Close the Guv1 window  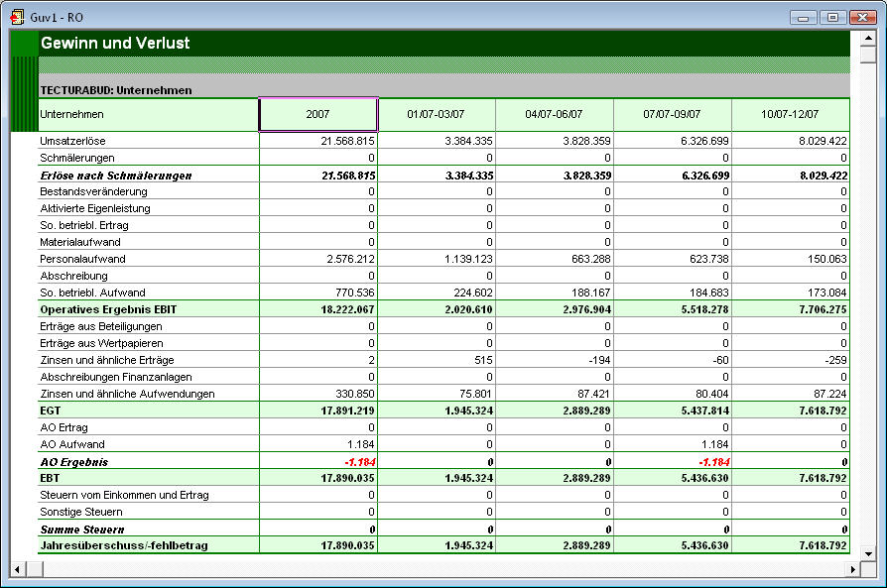[x=861, y=17]
